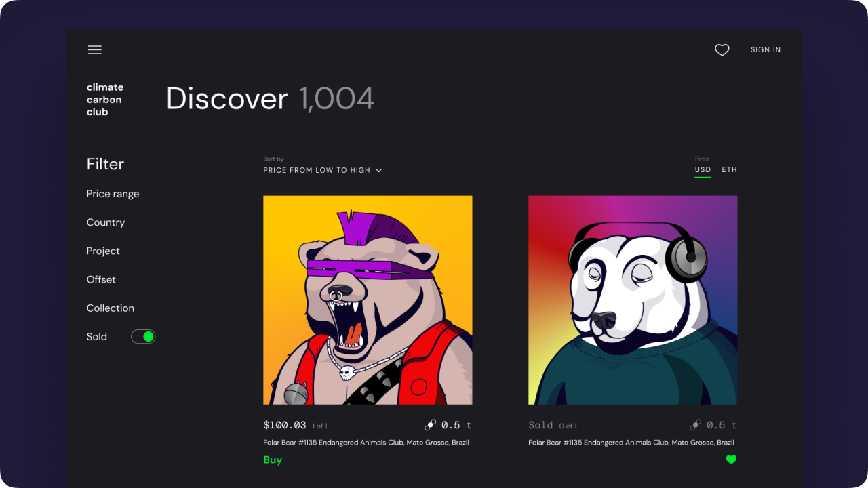Open the mohawk bear NFT image

click(x=368, y=300)
